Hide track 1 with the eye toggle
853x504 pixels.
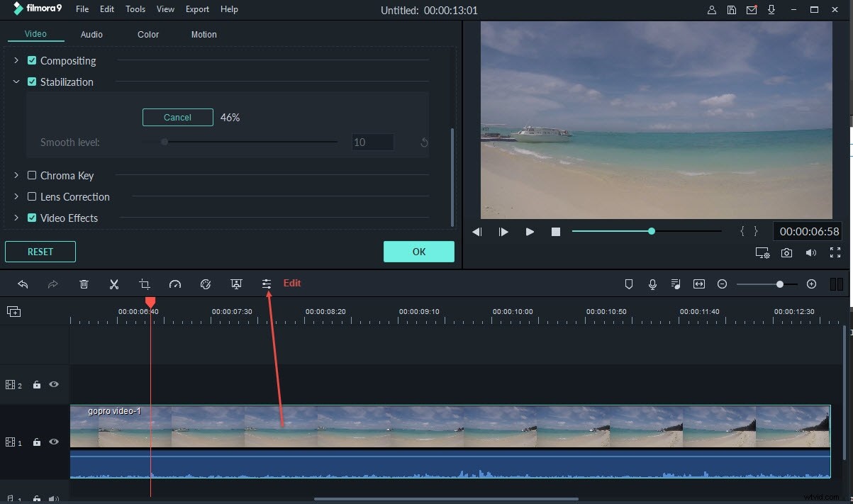[53, 442]
